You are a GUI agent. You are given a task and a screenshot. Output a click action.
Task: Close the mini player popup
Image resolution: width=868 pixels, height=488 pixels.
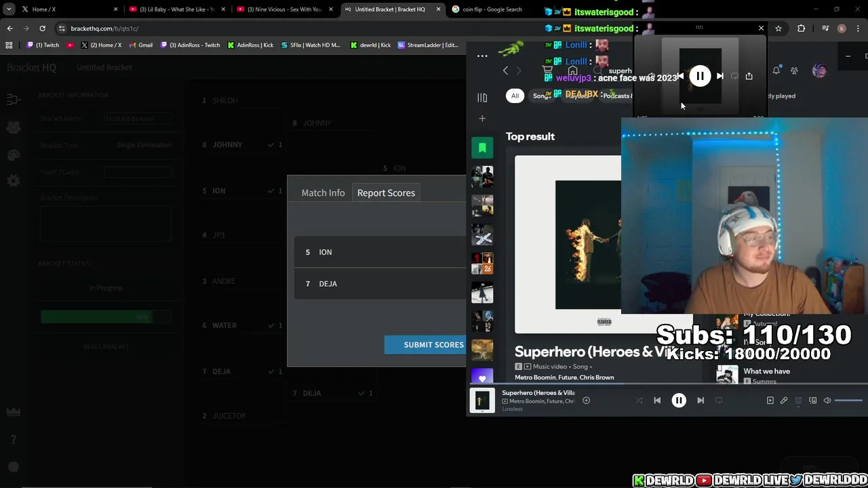click(x=761, y=28)
